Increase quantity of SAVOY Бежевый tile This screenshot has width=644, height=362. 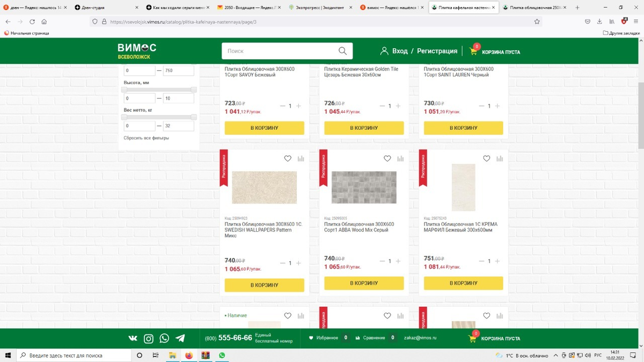pos(299,106)
